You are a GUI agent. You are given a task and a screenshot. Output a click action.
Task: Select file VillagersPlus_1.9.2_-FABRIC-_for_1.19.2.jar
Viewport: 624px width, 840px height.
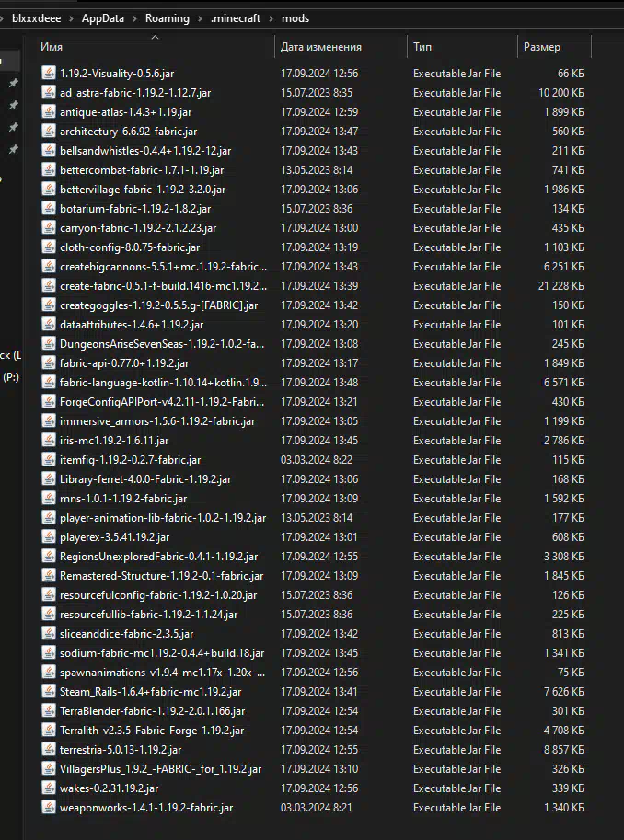pos(161,768)
